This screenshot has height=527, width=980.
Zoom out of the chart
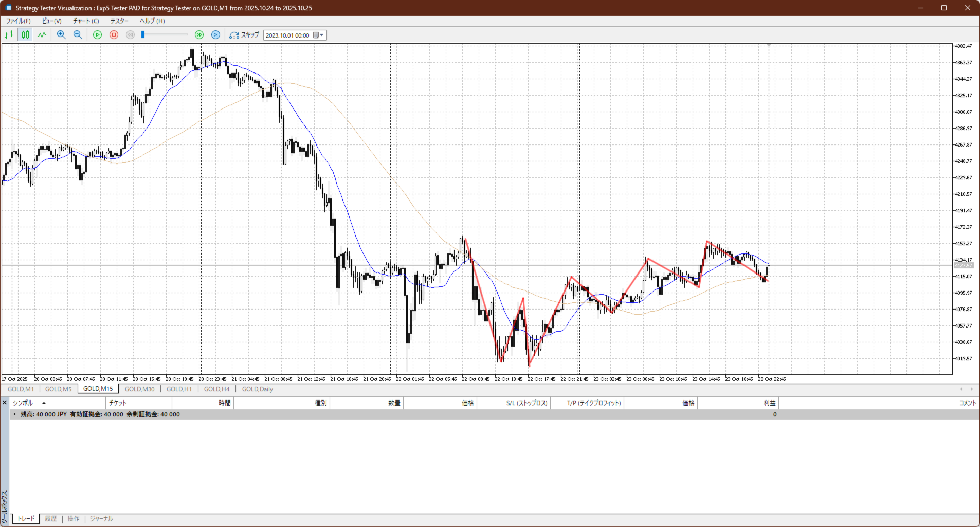click(x=78, y=35)
